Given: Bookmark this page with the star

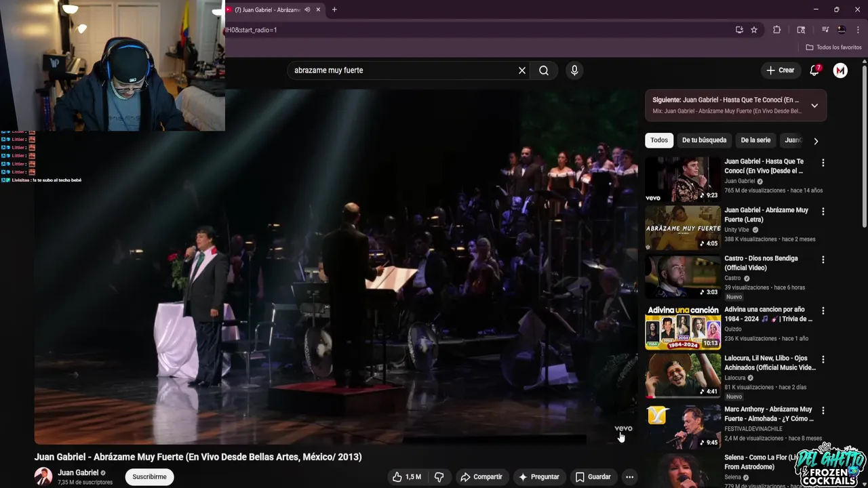Looking at the screenshot, I should 754,30.
